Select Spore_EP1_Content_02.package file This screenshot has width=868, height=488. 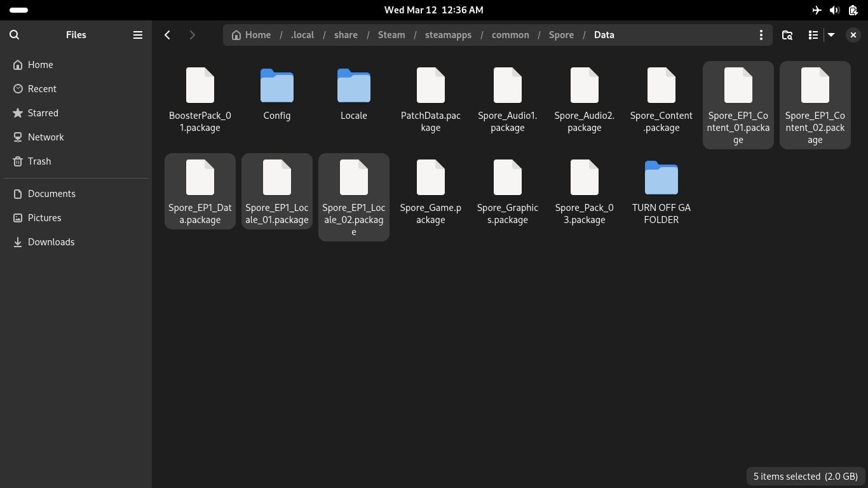point(815,105)
